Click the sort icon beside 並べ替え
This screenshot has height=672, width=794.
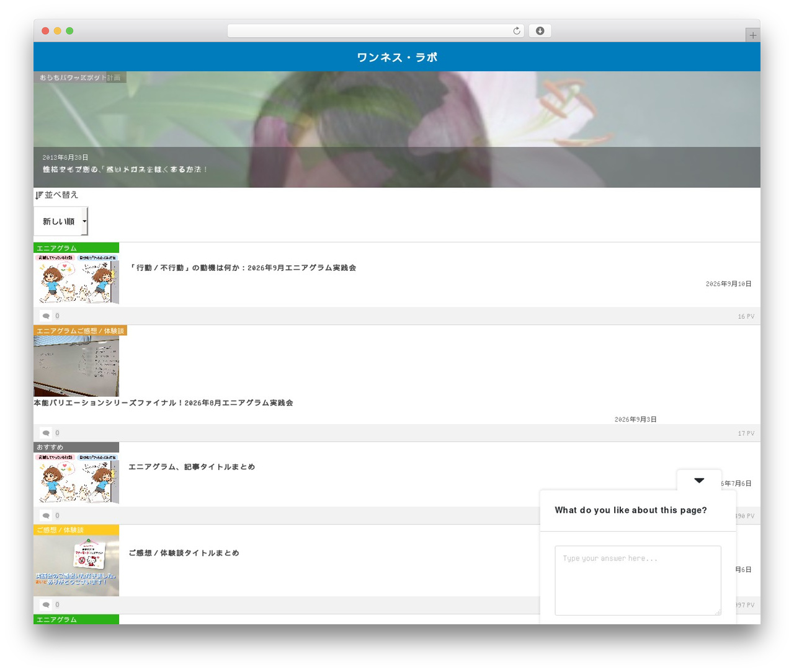[x=39, y=195]
